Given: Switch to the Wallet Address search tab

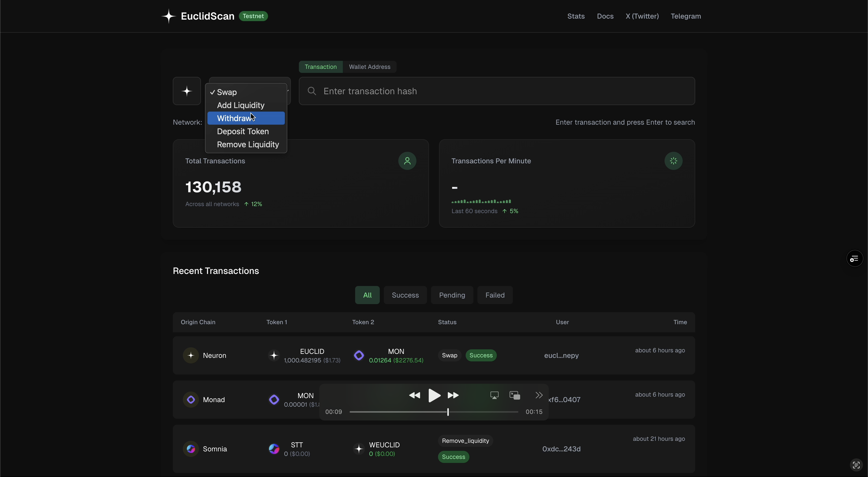Looking at the screenshot, I should (370, 67).
